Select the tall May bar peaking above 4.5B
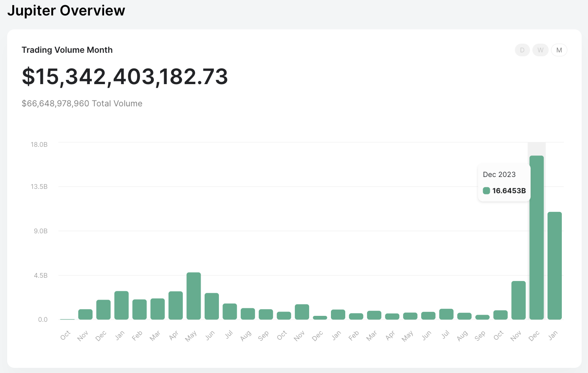The height and width of the screenshot is (373, 588). 193,296
